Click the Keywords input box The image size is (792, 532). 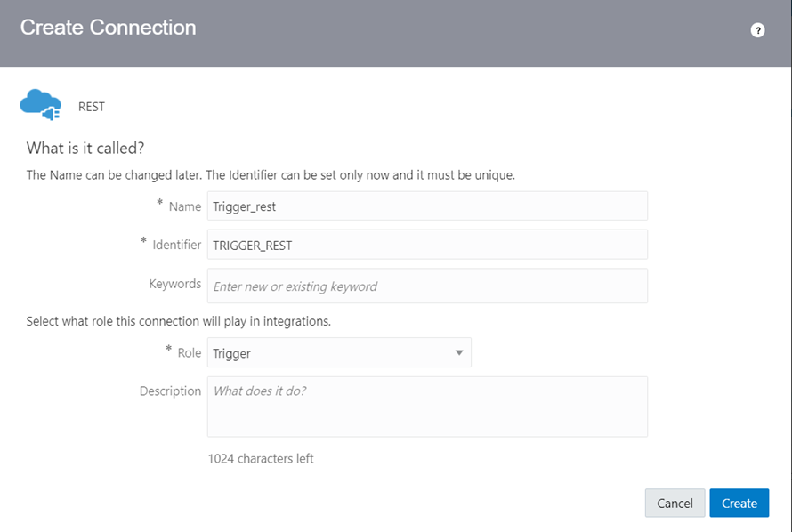427,286
